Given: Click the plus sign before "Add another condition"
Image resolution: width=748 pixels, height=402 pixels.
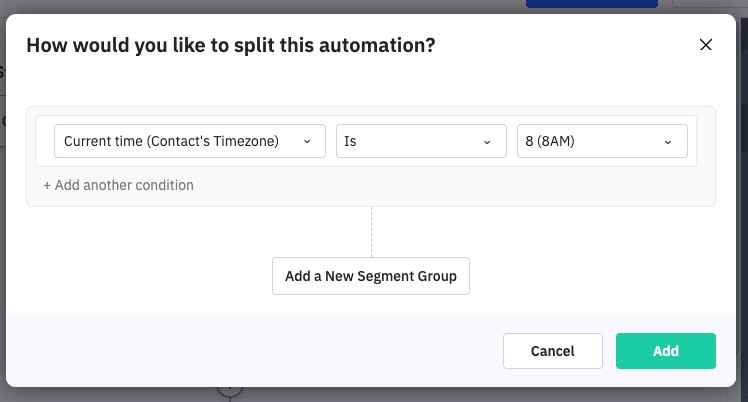Looking at the screenshot, I should 47,185.
